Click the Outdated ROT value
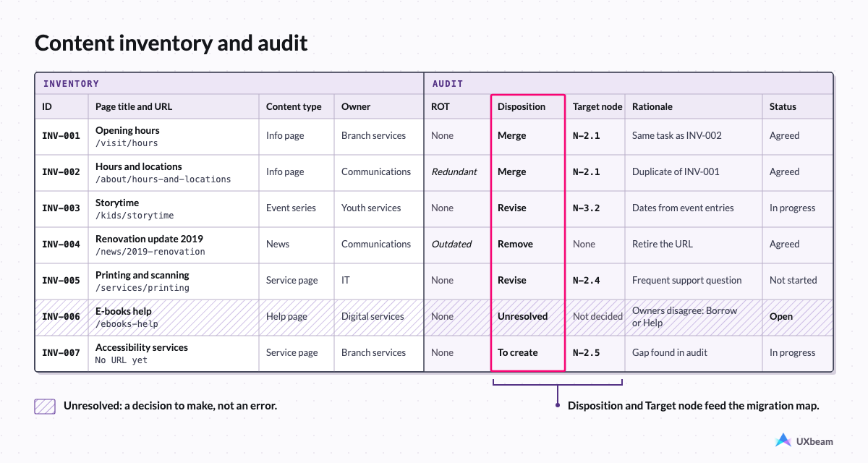 451,245
